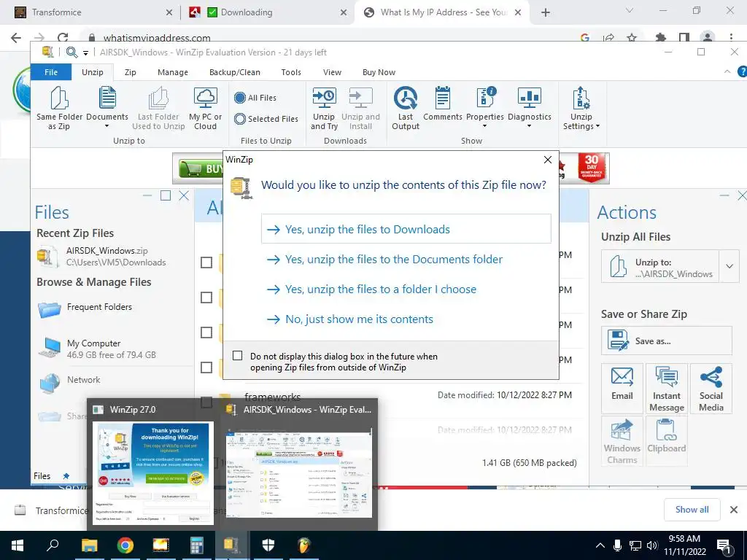747x560 pixels.
Task: Switch to Manage ribbon tab
Action: (172, 72)
